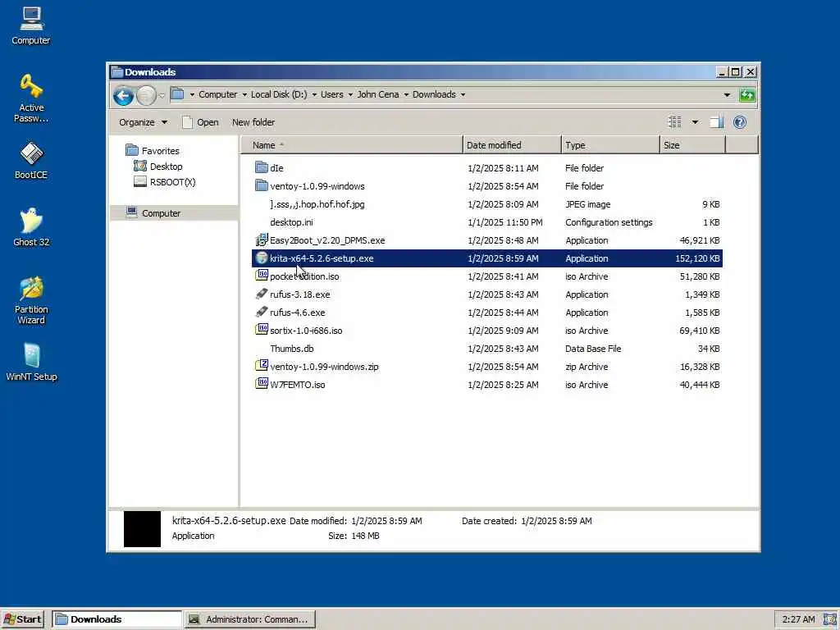
Task: Select the rufus-3.18.exe icon
Action: [x=262, y=294]
